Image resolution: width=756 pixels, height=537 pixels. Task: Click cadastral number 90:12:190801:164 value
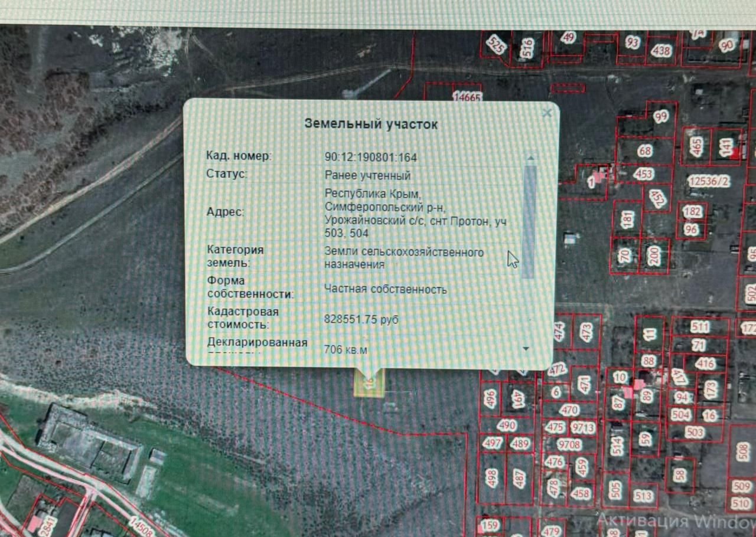pyautogui.click(x=370, y=158)
